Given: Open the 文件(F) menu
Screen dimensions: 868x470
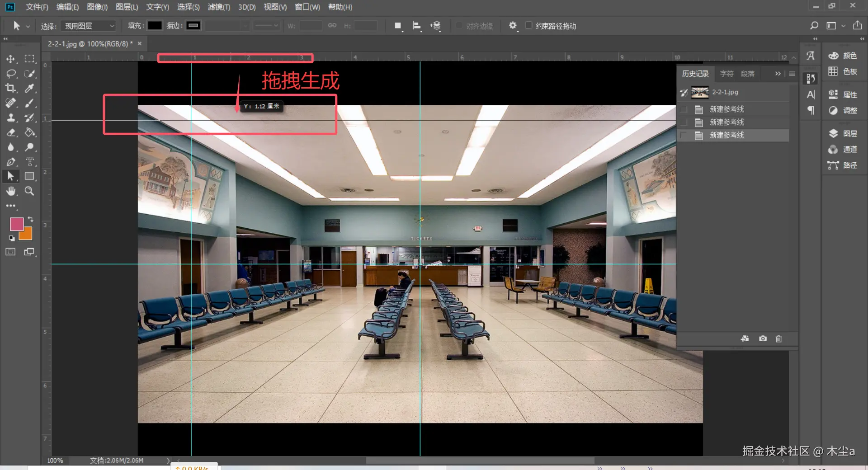Looking at the screenshot, I should coord(37,7).
